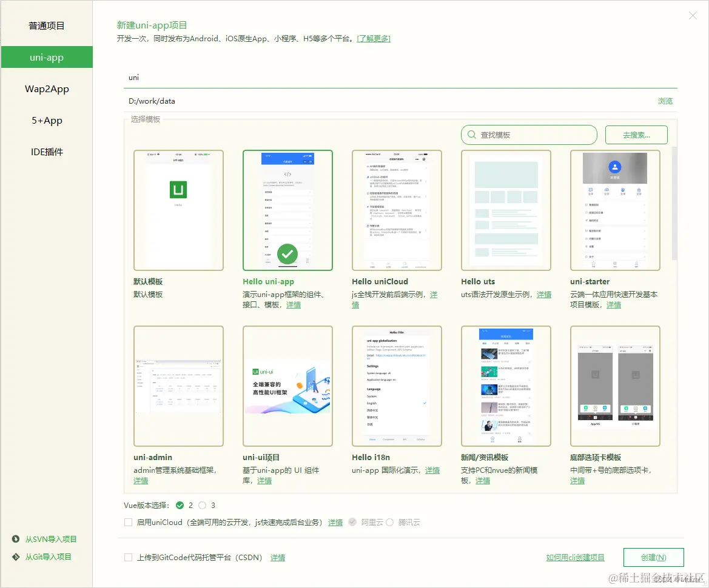Click the uni-starter template title text
Screen dimensions: 709x588
click(x=590, y=281)
